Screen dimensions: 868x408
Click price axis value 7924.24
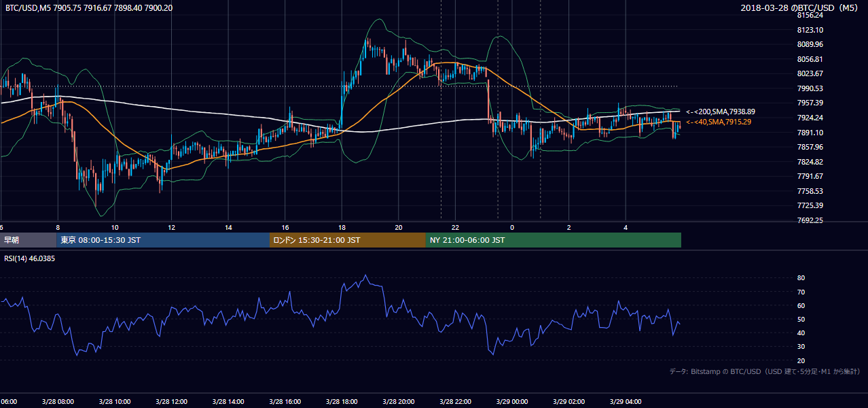[810, 118]
